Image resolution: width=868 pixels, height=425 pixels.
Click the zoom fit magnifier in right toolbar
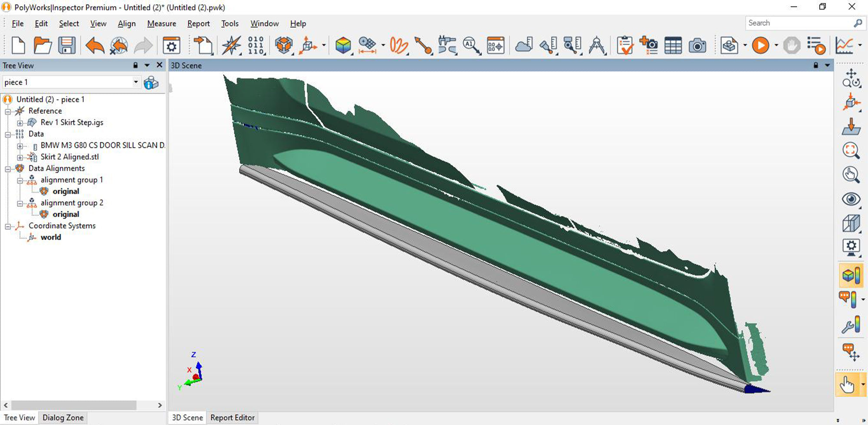point(851,151)
